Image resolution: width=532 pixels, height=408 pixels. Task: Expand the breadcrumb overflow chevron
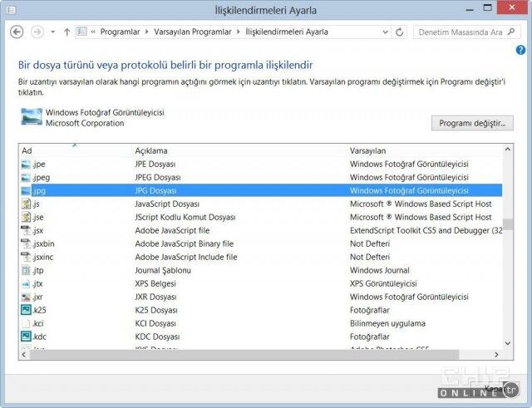pos(93,32)
